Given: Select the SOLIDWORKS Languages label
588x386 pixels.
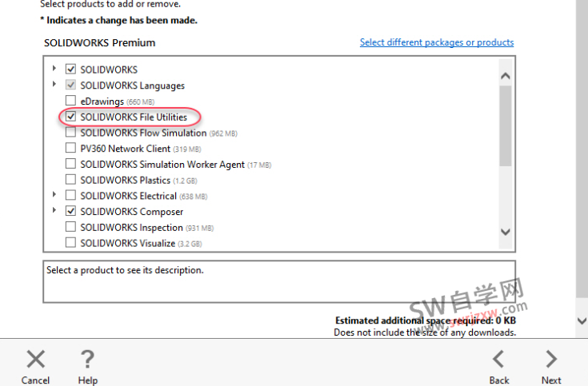Looking at the screenshot, I should pyautogui.click(x=132, y=86).
